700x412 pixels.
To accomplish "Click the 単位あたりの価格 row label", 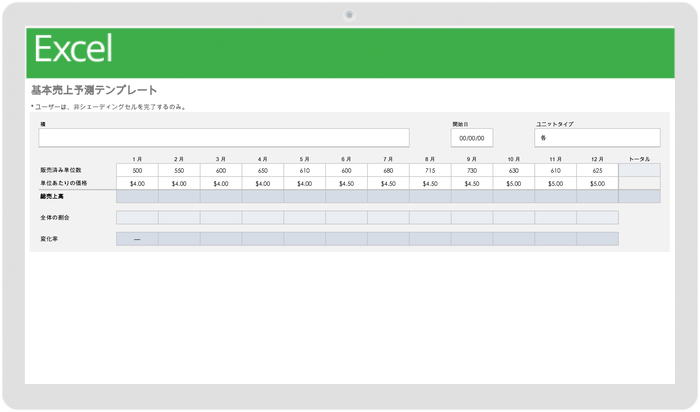I will (x=64, y=183).
